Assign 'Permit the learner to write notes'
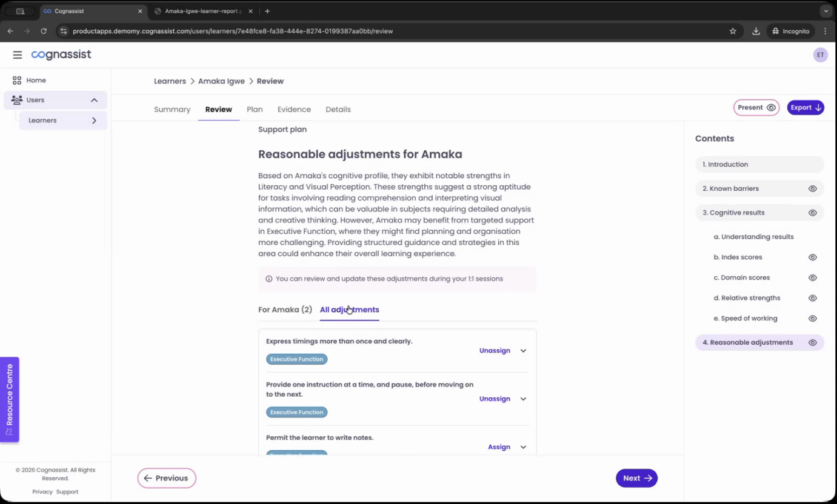 tap(499, 447)
